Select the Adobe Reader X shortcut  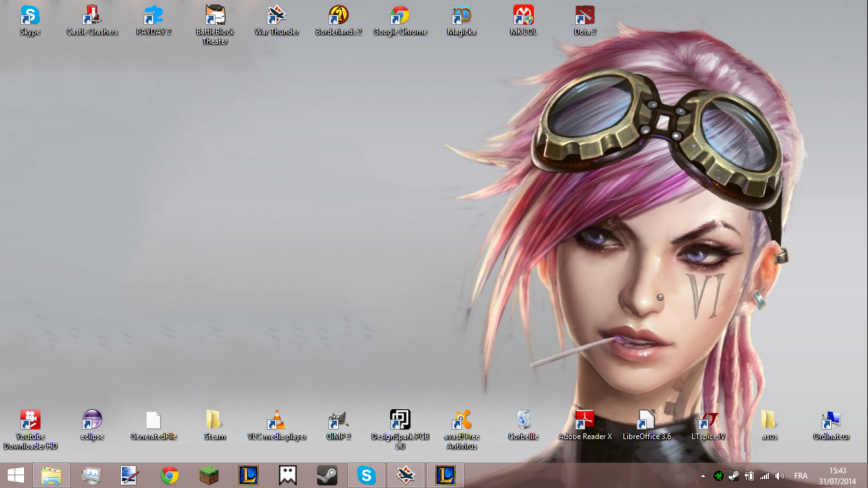click(x=585, y=425)
